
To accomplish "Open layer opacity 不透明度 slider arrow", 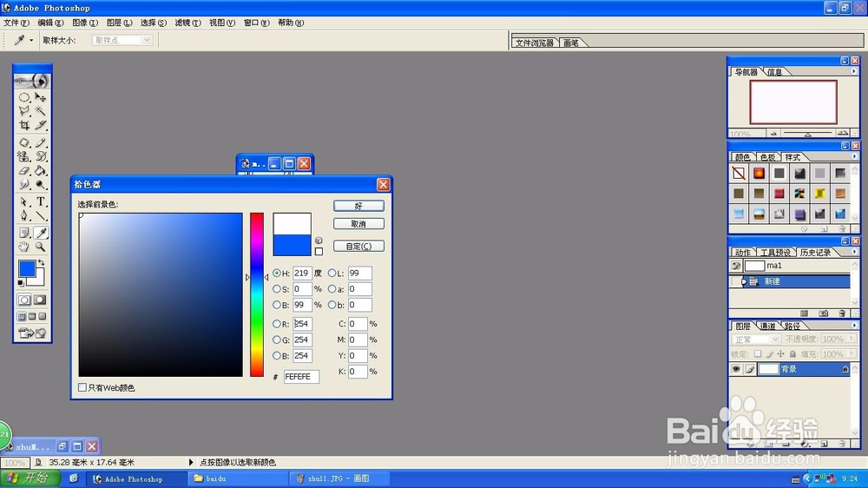I will (x=852, y=339).
